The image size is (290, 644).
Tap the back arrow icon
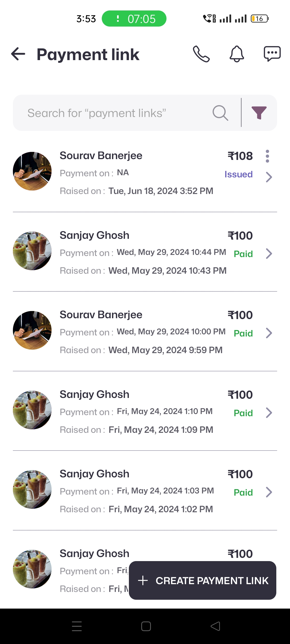(x=18, y=54)
